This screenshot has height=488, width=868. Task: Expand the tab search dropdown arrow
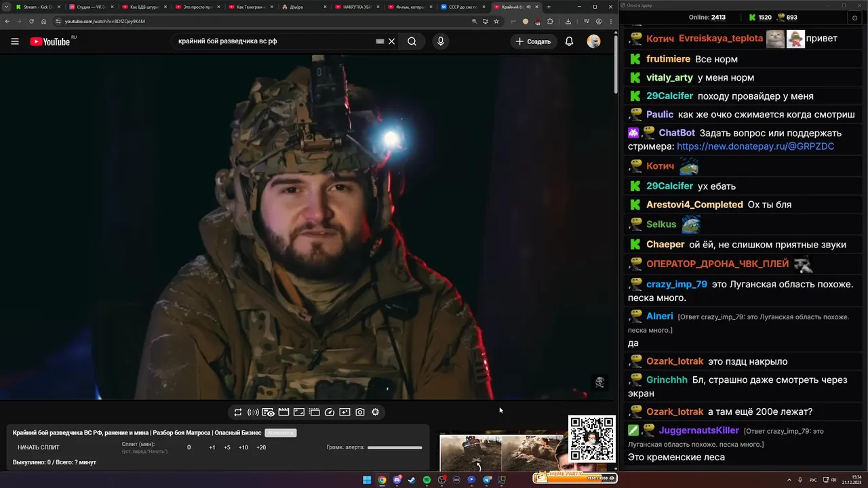click(x=7, y=7)
